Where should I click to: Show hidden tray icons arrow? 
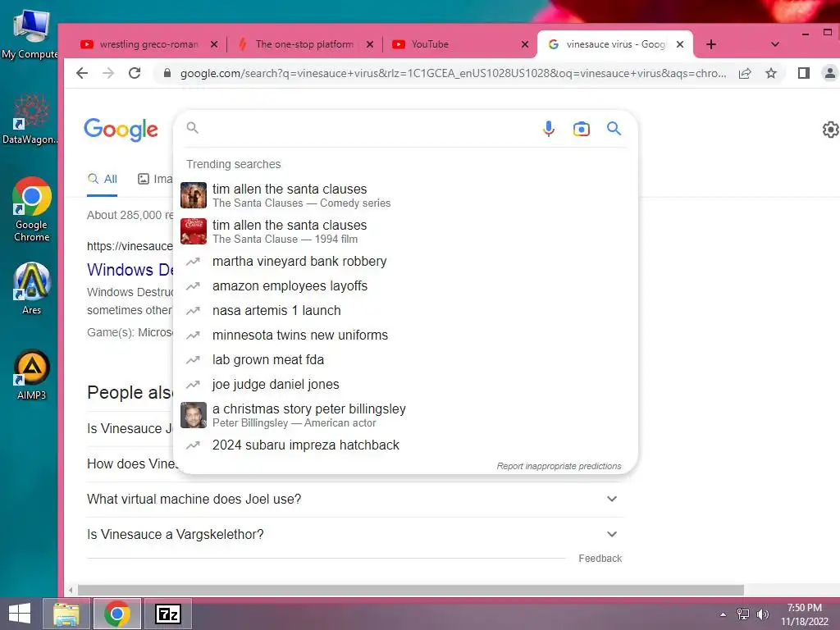click(724, 614)
